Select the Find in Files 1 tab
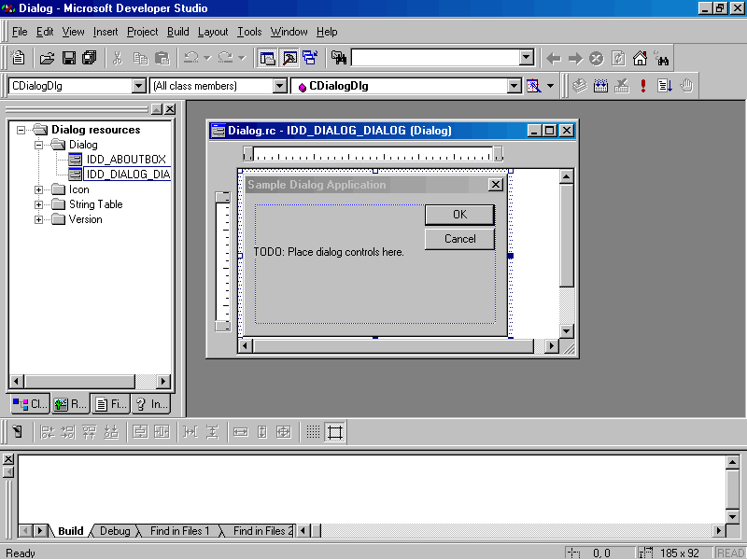 coord(179,530)
